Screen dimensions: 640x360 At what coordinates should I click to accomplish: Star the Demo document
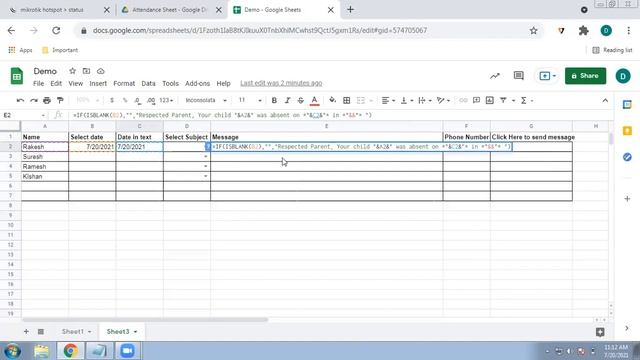(72, 71)
